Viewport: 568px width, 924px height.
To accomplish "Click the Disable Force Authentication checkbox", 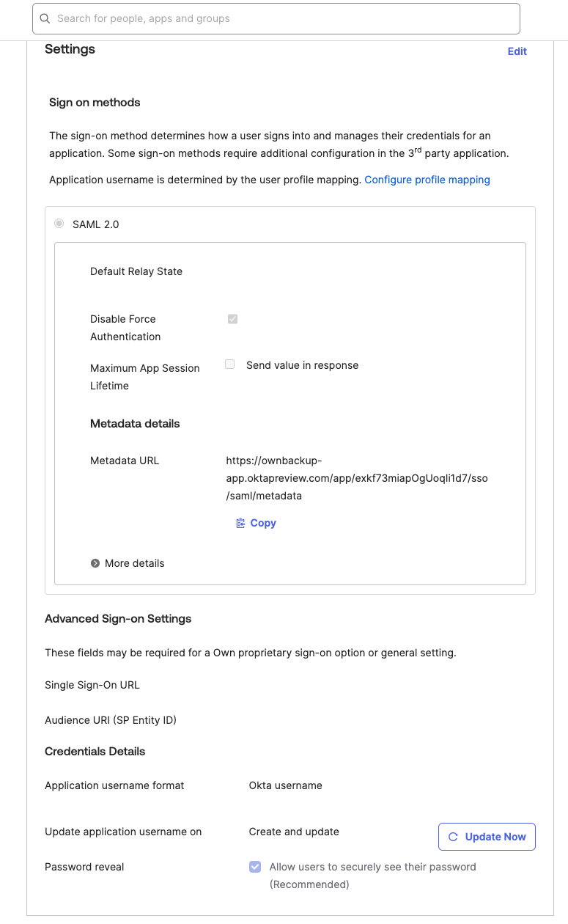I will point(232,318).
